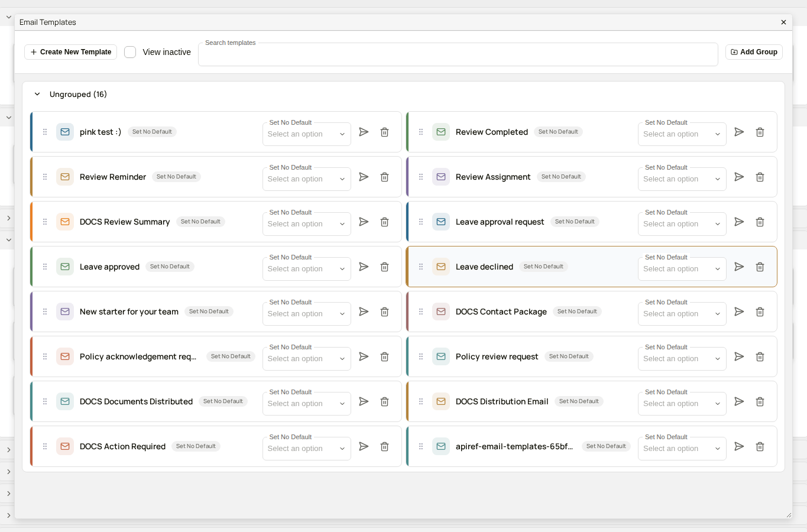Viewport: 807px width, 532px height.
Task: Open default dropdown for DOCS Action Required
Action: coord(307,449)
